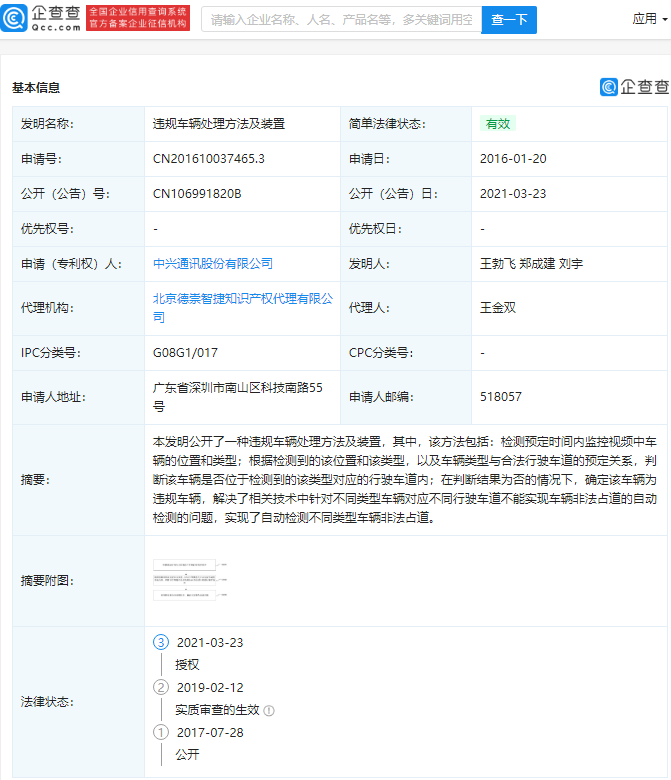Open the abstract drawing thumbnail
671x780 pixels.
(x=190, y=580)
